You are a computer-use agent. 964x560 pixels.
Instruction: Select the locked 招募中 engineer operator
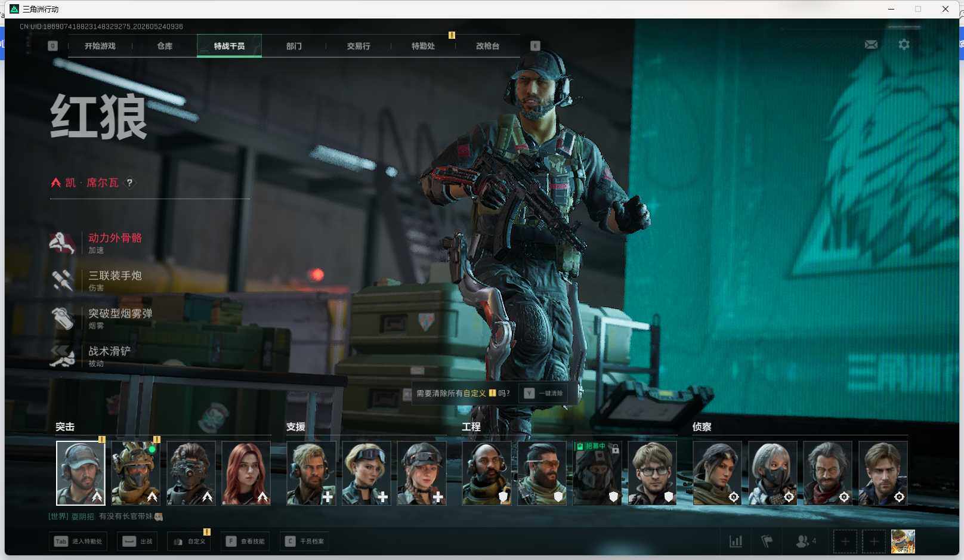pyautogui.click(x=597, y=473)
